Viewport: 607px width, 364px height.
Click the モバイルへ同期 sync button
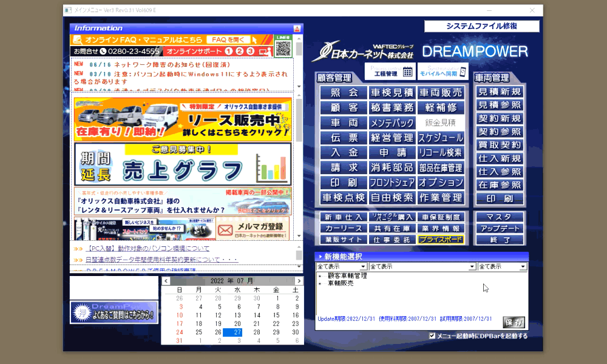coord(443,71)
